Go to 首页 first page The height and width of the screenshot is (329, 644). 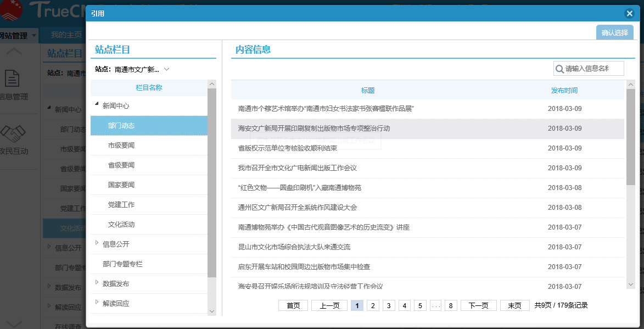click(x=293, y=305)
